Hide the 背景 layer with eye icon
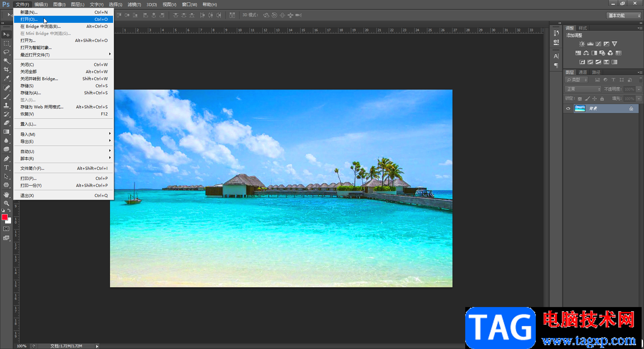The height and width of the screenshot is (349, 644). tap(568, 108)
